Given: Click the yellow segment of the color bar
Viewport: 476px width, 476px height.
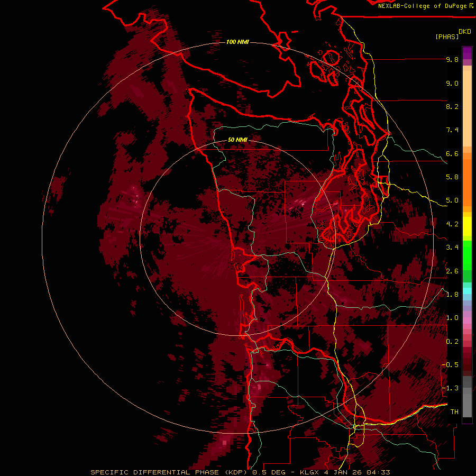Looking at the screenshot, I should pyautogui.click(x=467, y=226).
